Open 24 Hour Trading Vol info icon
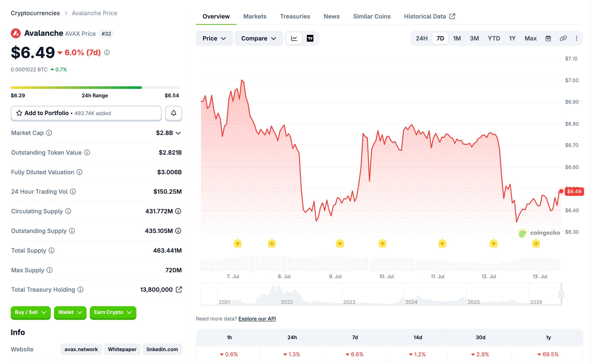This screenshot has height=364, width=591. point(73,192)
